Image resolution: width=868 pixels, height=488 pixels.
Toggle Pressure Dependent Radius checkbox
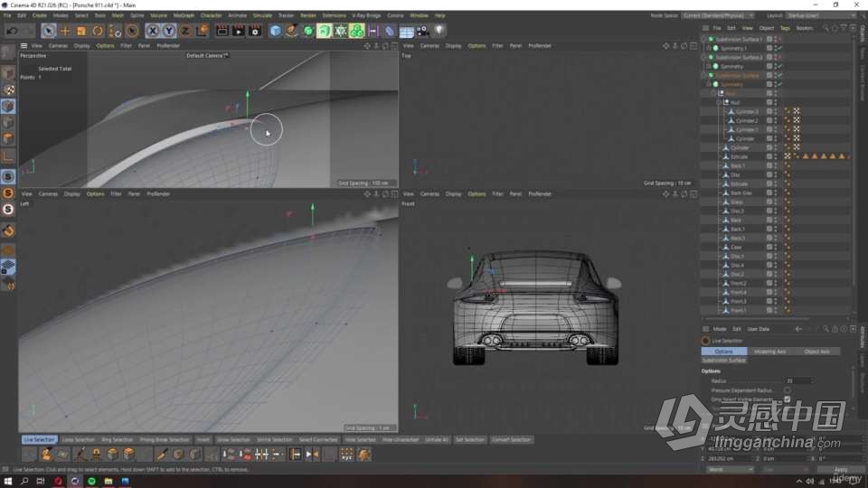click(788, 390)
